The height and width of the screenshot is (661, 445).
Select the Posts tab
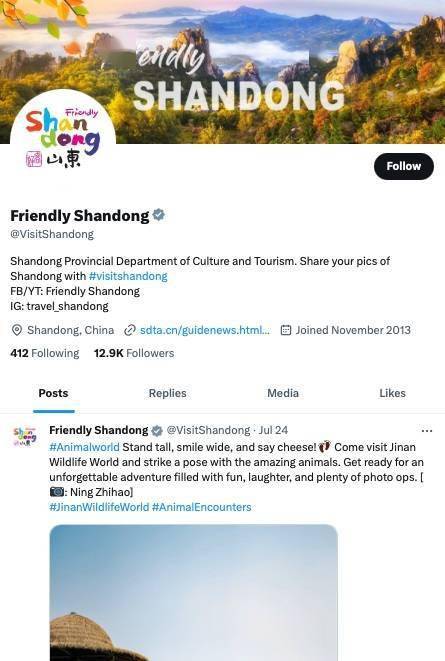54,393
